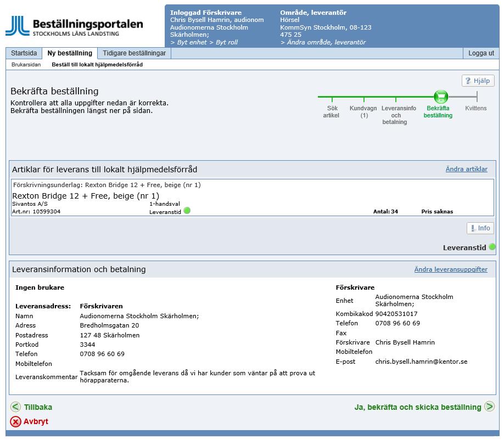Click the Sivantos A/S supplier name

pos(30,204)
